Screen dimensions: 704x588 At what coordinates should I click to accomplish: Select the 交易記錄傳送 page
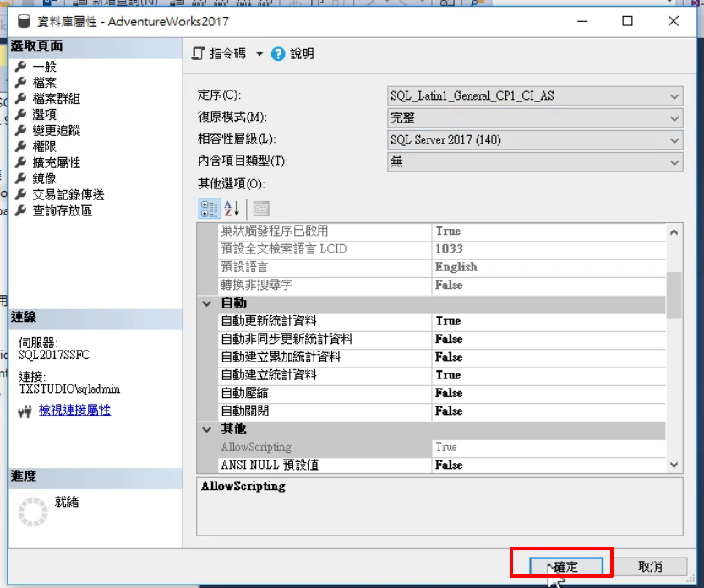click(68, 194)
